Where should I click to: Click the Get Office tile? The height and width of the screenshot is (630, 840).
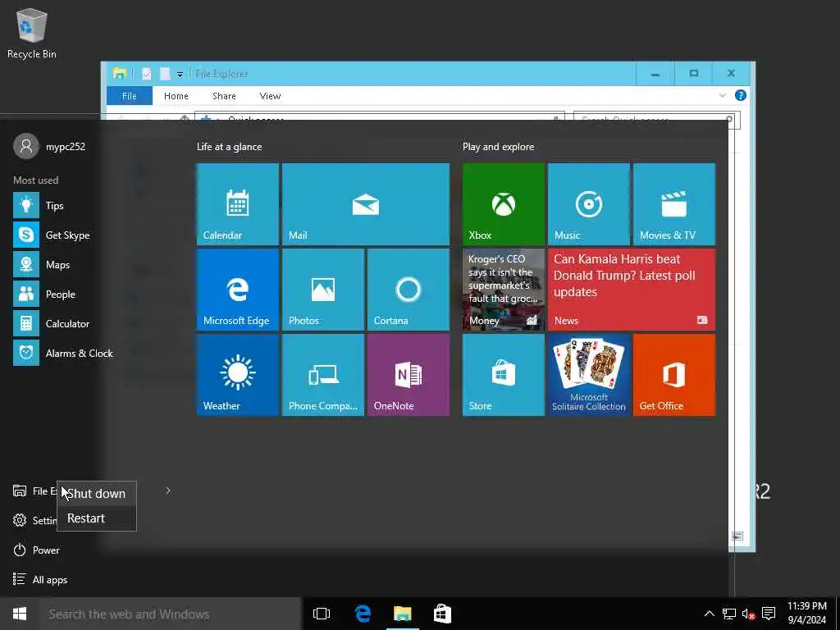pyautogui.click(x=674, y=375)
